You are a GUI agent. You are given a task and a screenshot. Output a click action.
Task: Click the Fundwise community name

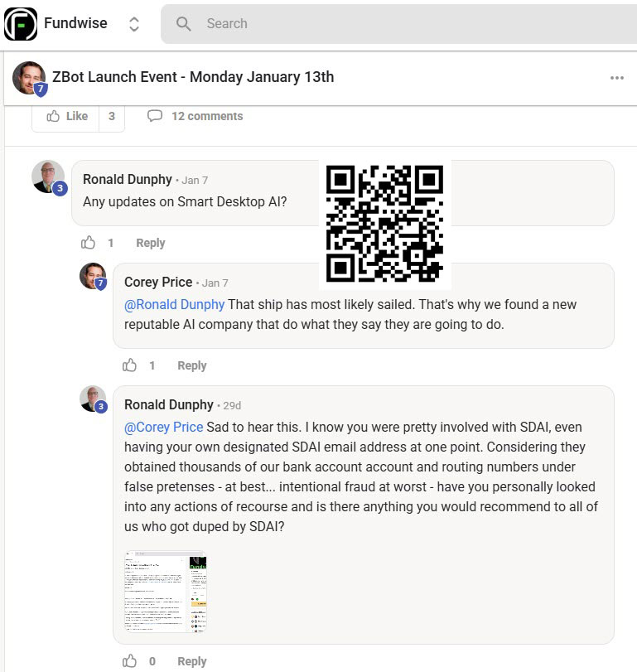76,23
